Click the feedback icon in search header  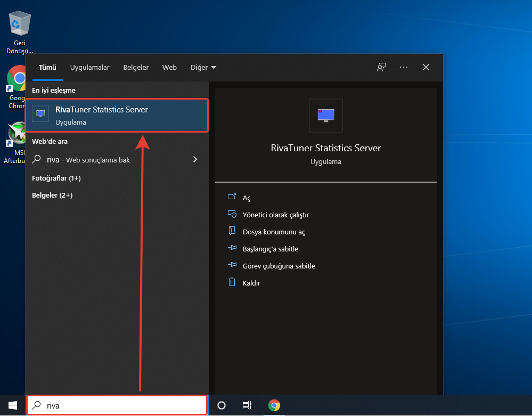(381, 67)
